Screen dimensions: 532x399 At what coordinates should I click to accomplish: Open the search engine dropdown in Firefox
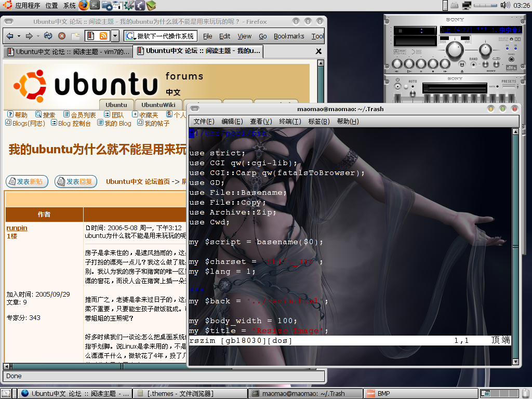130,36
